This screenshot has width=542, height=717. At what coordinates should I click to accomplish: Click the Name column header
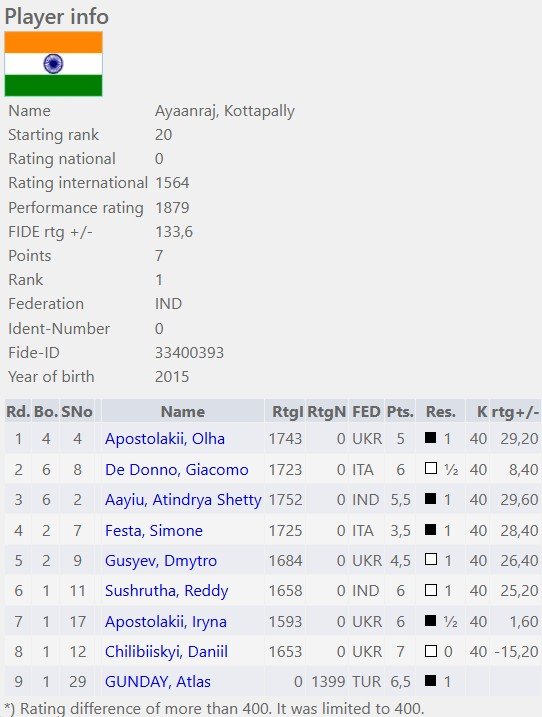click(182, 412)
